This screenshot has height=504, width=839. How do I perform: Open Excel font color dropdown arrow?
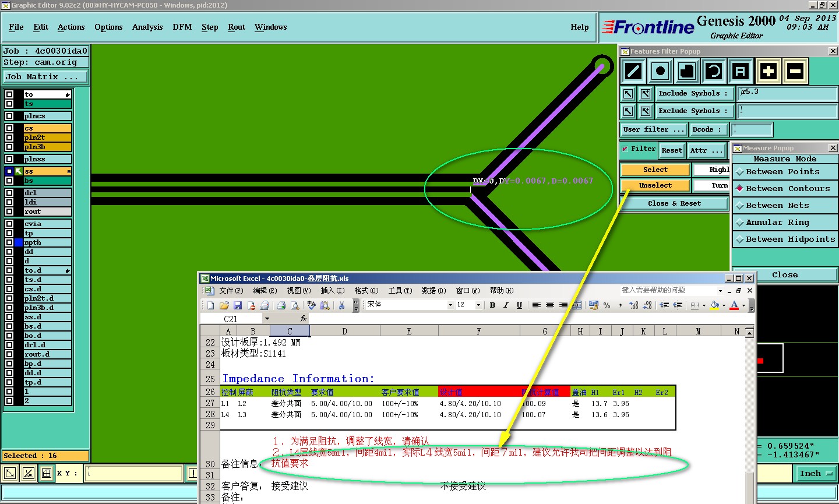(x=743, y=305)
